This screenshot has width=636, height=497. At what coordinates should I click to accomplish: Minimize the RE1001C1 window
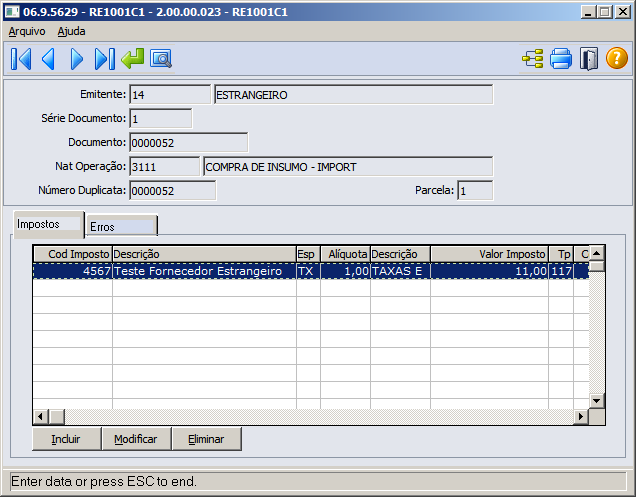589,12
